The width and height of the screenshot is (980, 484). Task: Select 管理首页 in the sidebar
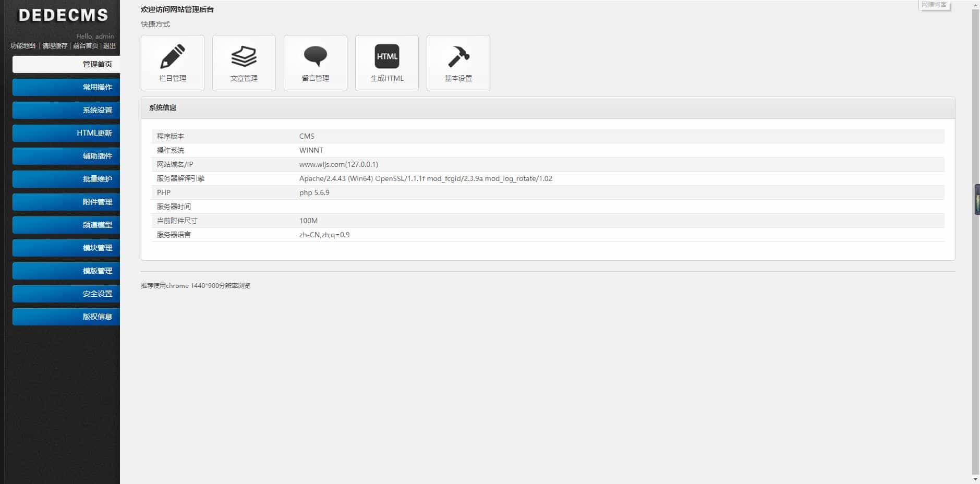66,64
